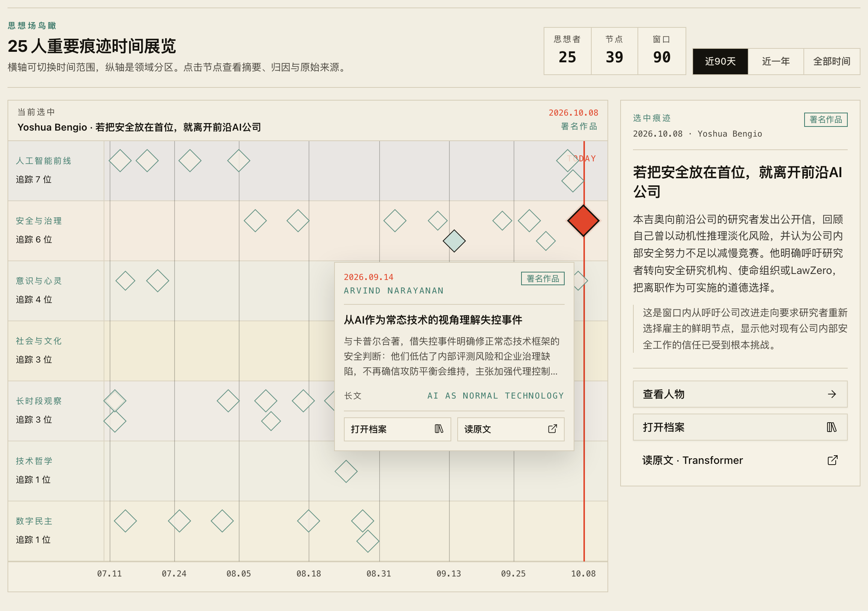
Task: Click the 人工智能前线 category label
Action: point(44,161)
